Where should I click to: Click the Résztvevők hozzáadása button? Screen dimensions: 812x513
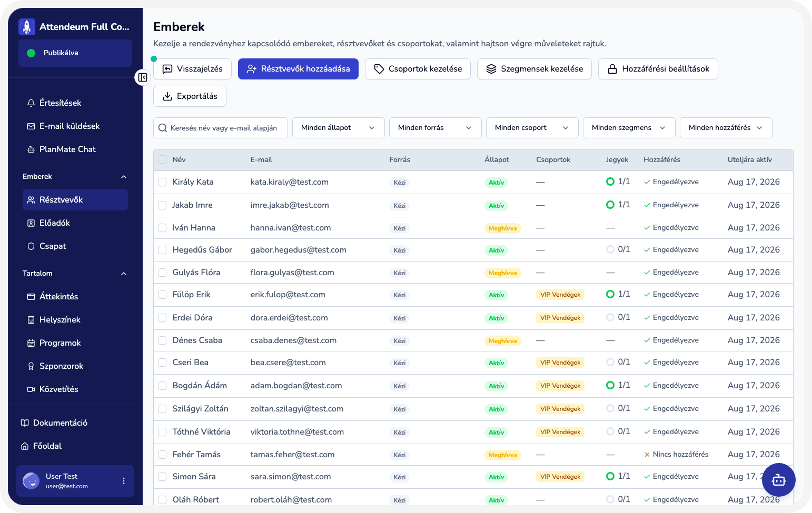pos(298,69)
